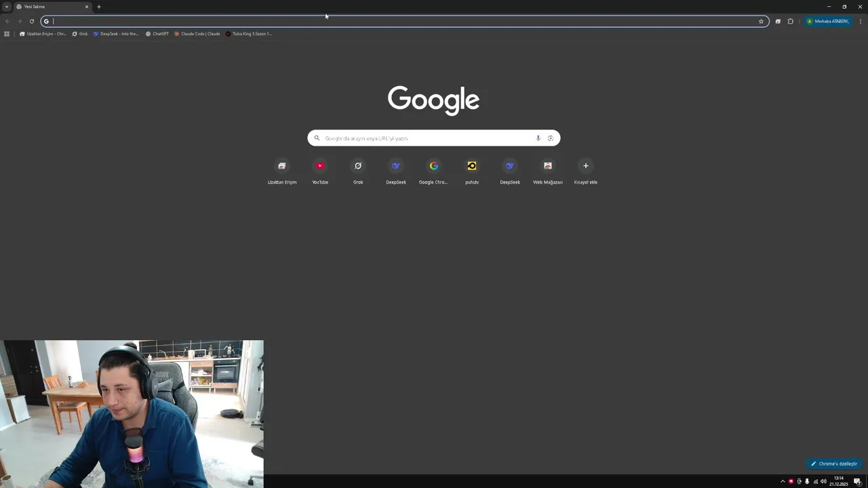
Task: Open the Tulsa King 3.Sezon bookmark
Action: (x=249, y=34)
